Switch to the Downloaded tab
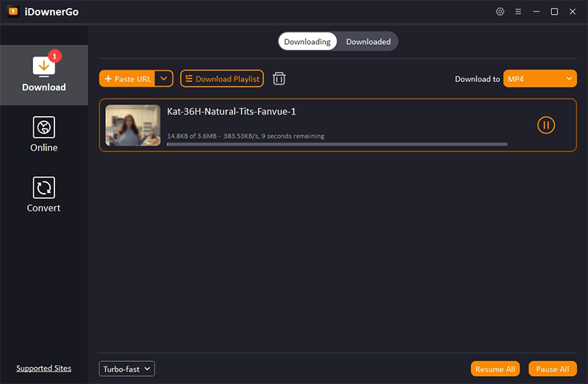This screenshot has width=588, height=384. (x=368, y=42)
